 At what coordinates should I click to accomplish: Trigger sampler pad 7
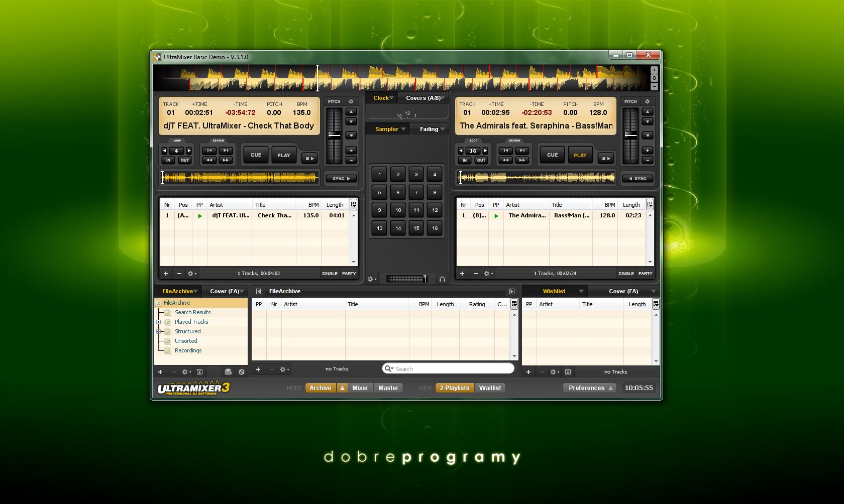pyautogui.click(x=416, y=192)
